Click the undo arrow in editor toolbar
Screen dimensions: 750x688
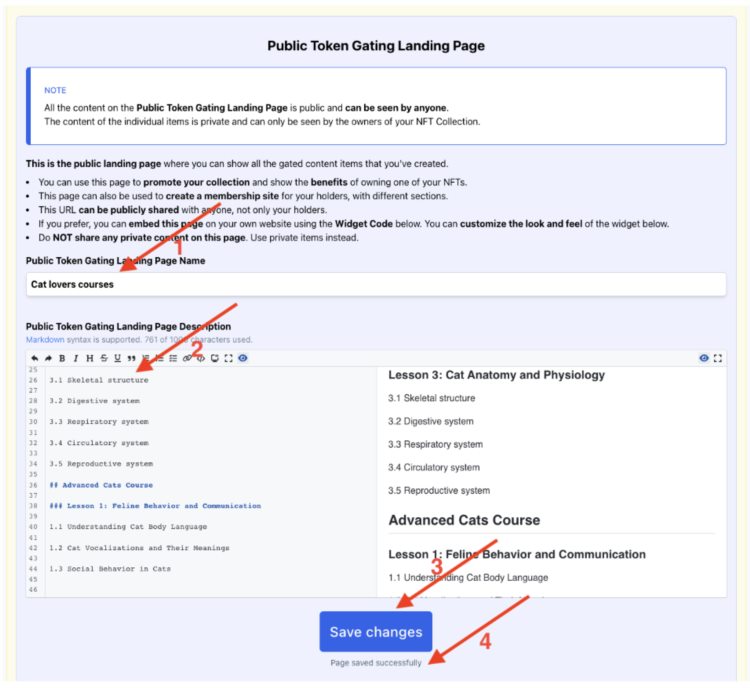[x=34, y=358]
